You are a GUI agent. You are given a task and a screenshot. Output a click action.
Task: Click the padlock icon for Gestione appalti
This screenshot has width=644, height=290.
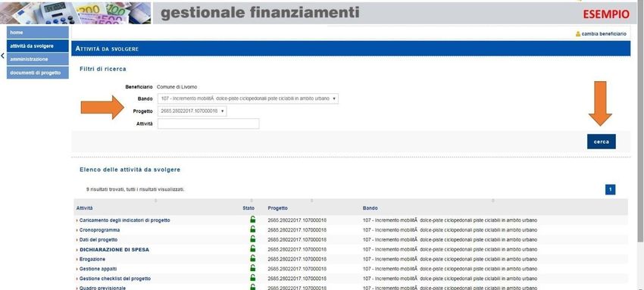252,268
